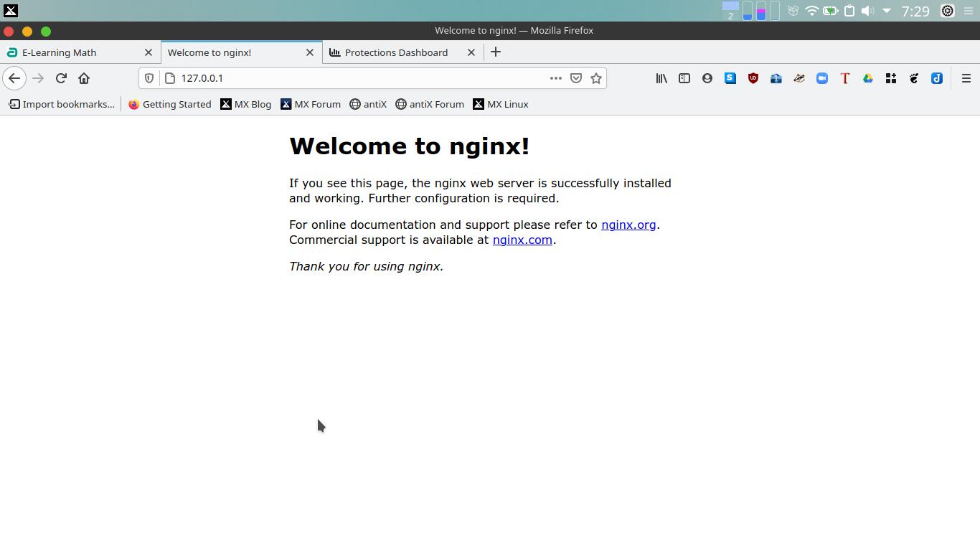
Task: Open MX Blog bookmark
Action: pyautogui.click(x=245, y=104)
